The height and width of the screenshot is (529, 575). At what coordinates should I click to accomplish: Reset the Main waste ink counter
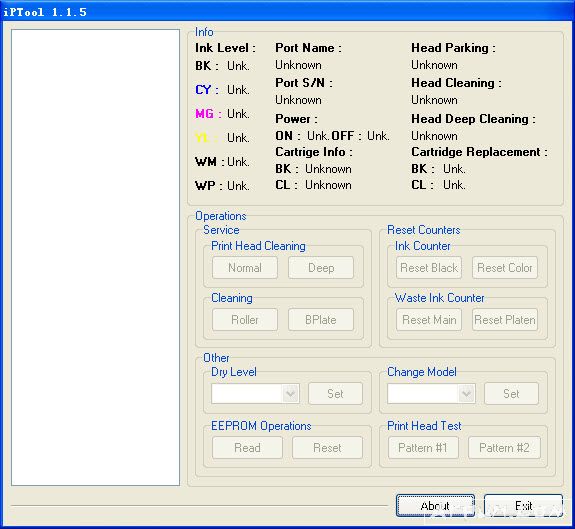click(x=429, y=320)
